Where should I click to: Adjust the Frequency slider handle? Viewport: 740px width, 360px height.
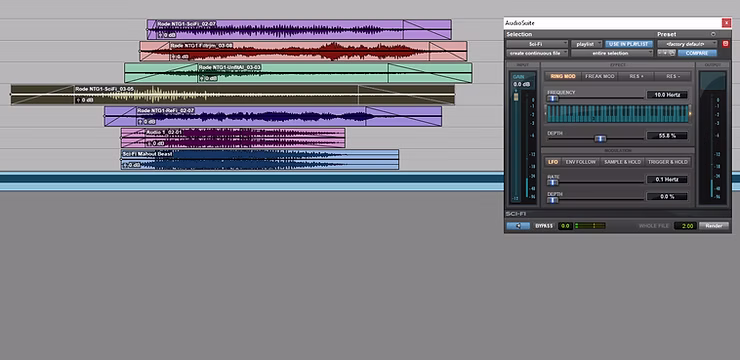552,98
